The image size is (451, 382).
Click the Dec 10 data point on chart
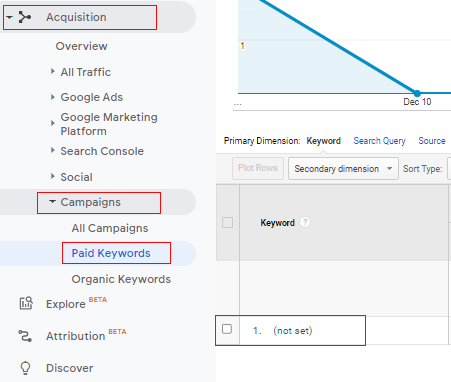(417, 93)
